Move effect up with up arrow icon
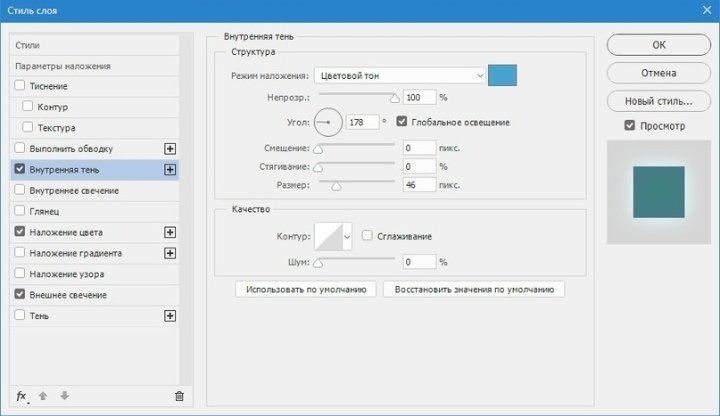This screenshot has width=720, height=416. point(43,396)
